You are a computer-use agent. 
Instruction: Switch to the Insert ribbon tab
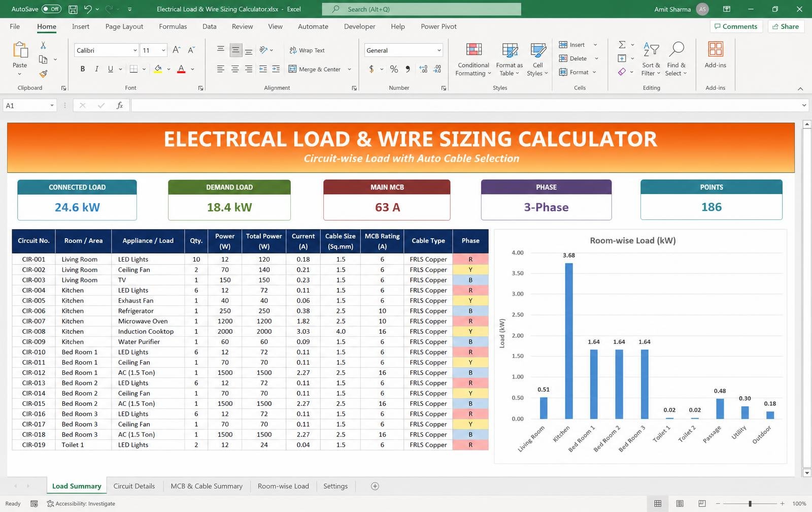(x=81, y=26)
